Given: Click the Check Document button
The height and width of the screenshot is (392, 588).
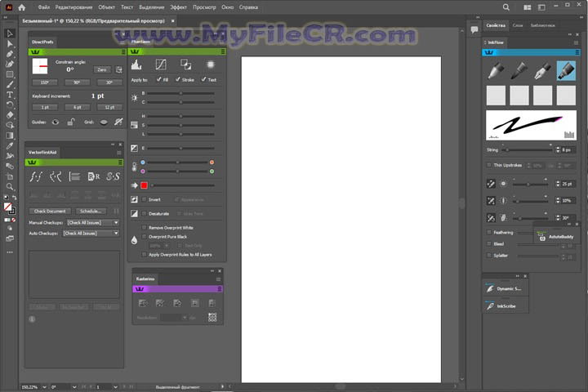Looking at the screenshot, I should point(50,212).
